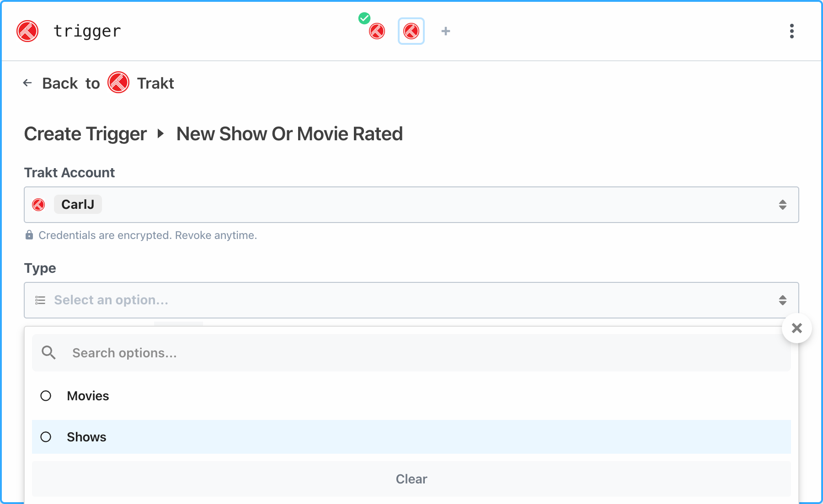The image size is (823, 504).
Task: Choose the Shows option row
Action: [411, 437]
